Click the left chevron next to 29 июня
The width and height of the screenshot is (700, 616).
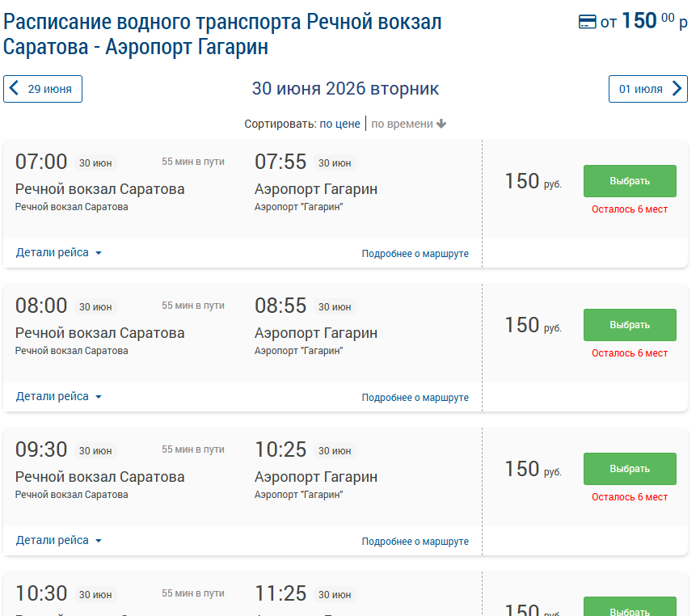(15, 88)
